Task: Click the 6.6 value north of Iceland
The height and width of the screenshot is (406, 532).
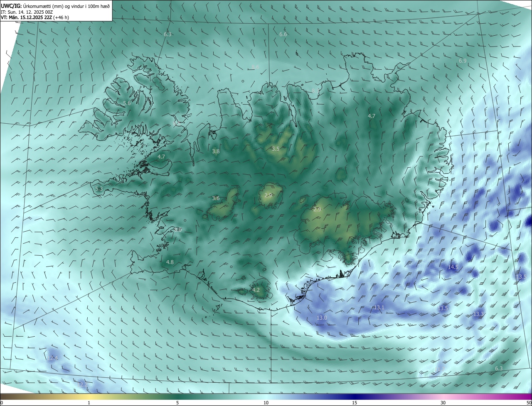Action: (x=283, y=34)
